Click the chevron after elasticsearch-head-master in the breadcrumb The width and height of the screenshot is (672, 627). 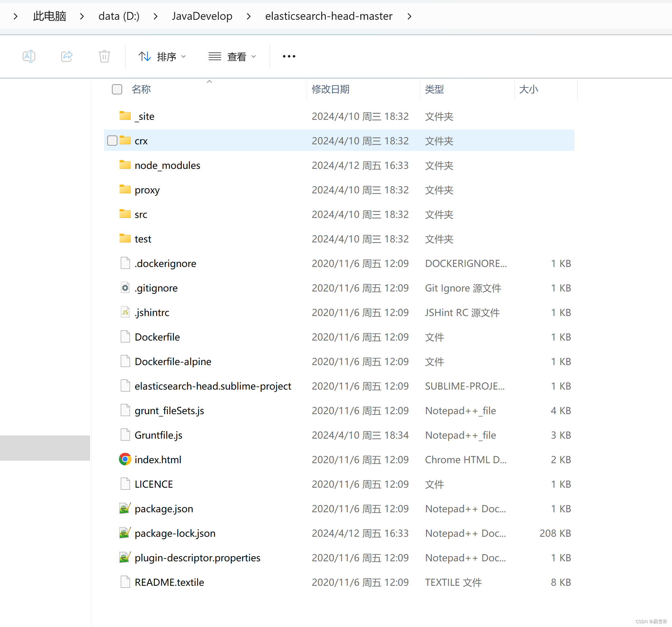pyautogui.click(x=409, y=16)
